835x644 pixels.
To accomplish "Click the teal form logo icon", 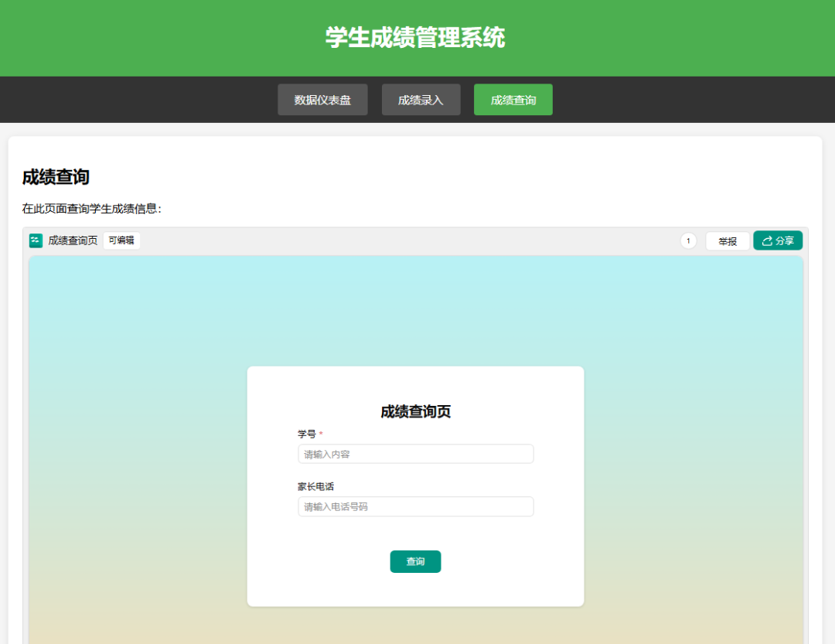I will coord(35,240).
